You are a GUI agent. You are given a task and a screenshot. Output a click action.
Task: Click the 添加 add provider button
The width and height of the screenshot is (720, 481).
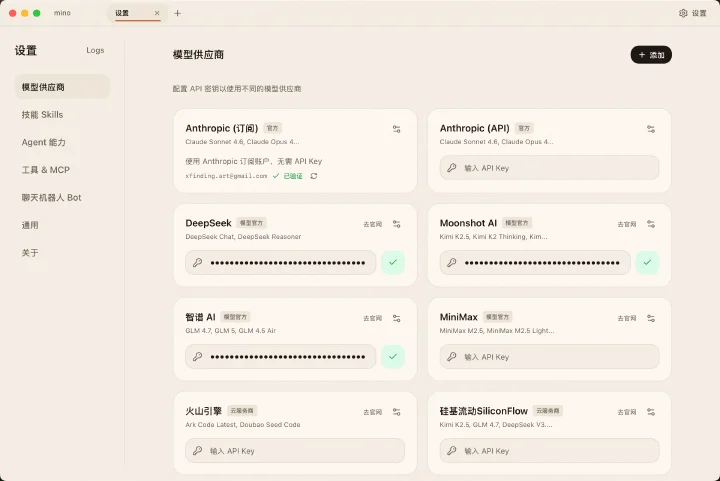coord(651,55)
